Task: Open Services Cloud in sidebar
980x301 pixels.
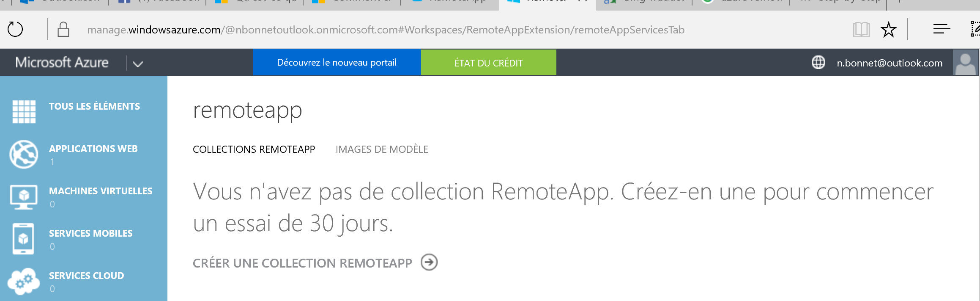Action: 86,276
